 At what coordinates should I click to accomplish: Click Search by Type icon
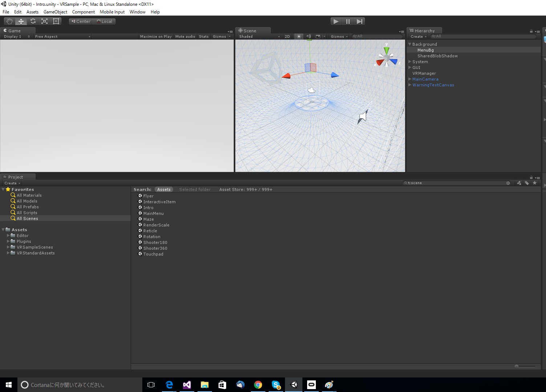coord(519,183)
